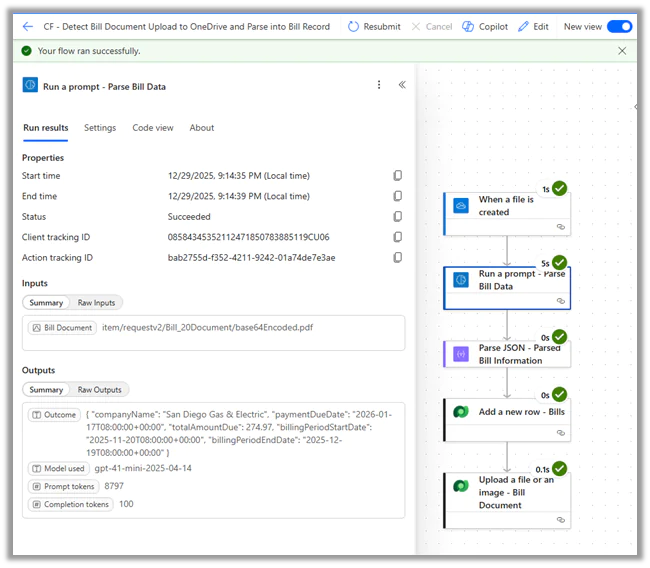This screenshot has width=650, height=568.
Task: Click Dataverse icon on Upload a file card
Action: click(x=461, y=486)
